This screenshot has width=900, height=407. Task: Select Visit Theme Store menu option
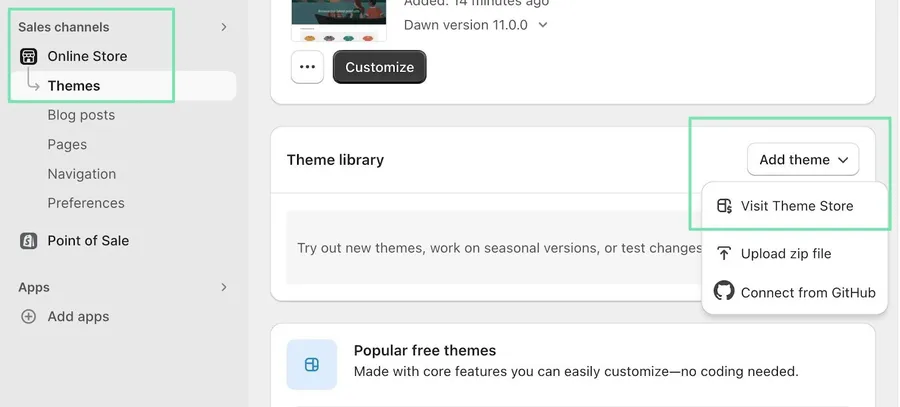pos(794,206)
